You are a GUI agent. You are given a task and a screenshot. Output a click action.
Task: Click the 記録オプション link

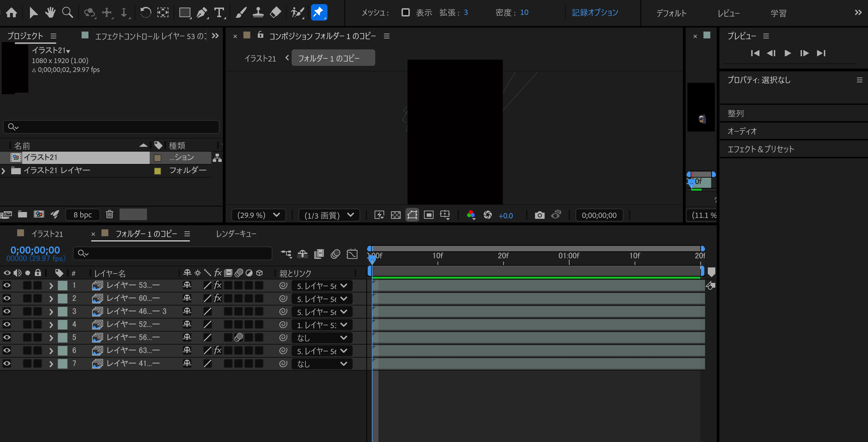[595, 13]
